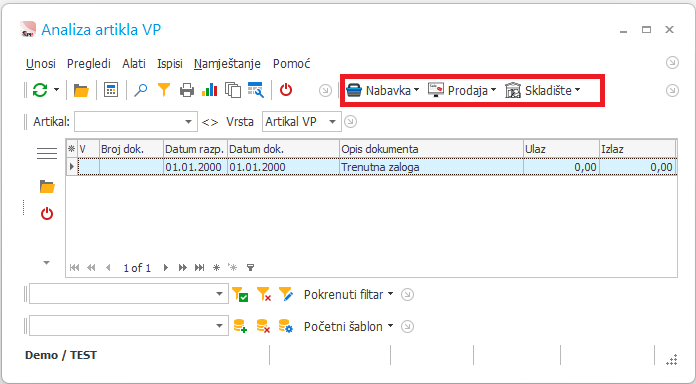696x384 pixels.
Task: Click the edit filter funnel with pencil
Action: 286,294
